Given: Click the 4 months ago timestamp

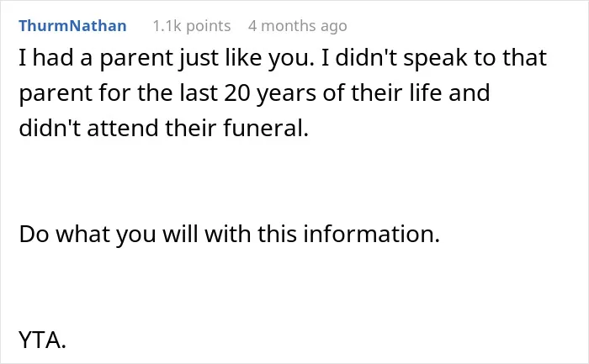Looking at the screenshot, I should point(298,26).
